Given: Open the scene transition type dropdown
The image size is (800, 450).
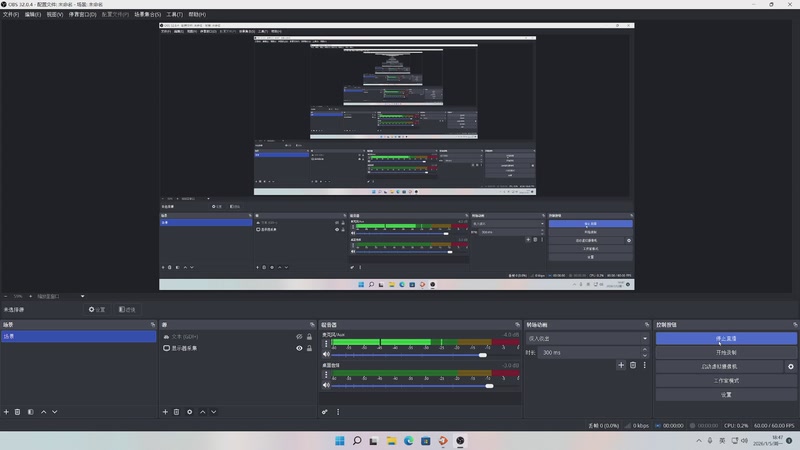Looking at the screenshot, I should click(587, 338).
